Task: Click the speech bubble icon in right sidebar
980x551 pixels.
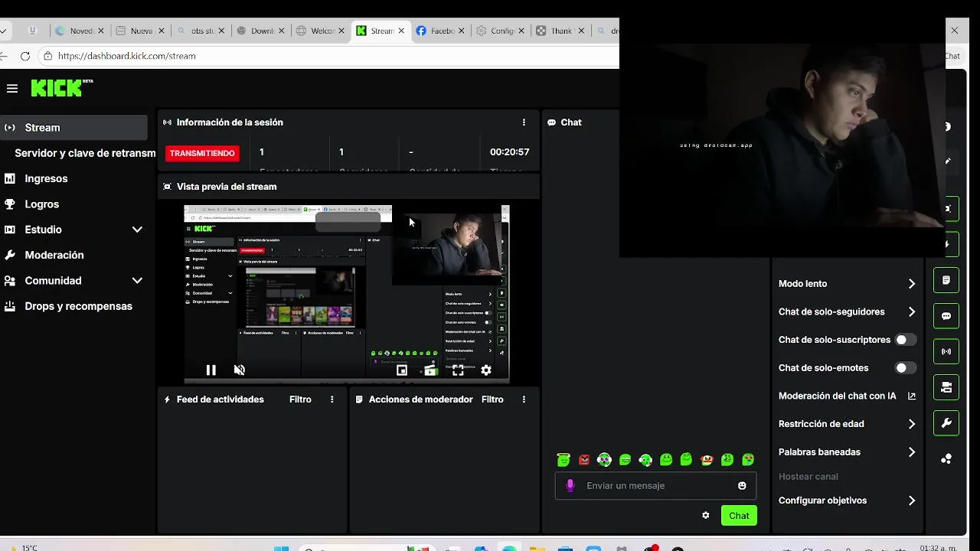Action: 946,316
